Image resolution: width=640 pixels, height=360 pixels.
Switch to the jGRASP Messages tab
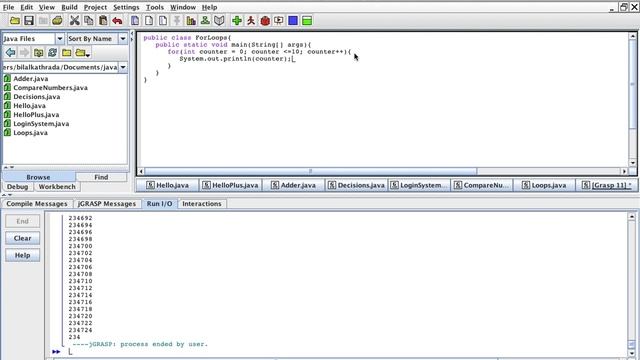pos(107,204)
